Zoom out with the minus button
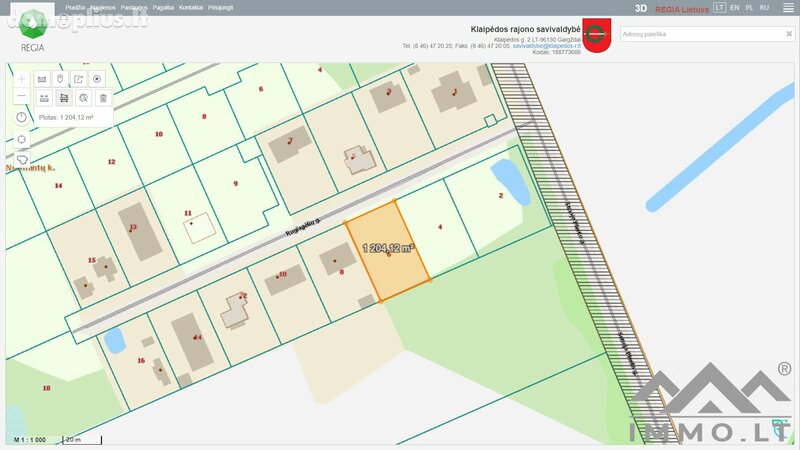Viewport: 800px width, 450px height. [x=21, y=96]
